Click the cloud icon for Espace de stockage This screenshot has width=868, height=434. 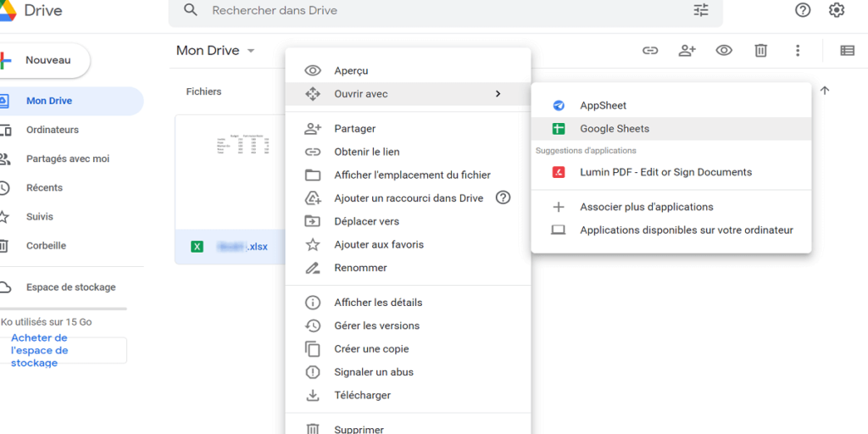pos(4,287)
